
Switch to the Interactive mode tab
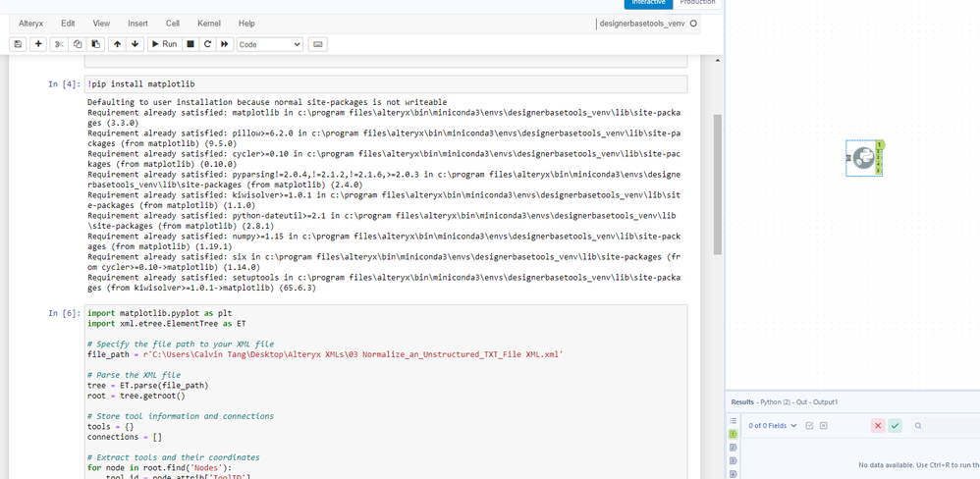point(648,3)
